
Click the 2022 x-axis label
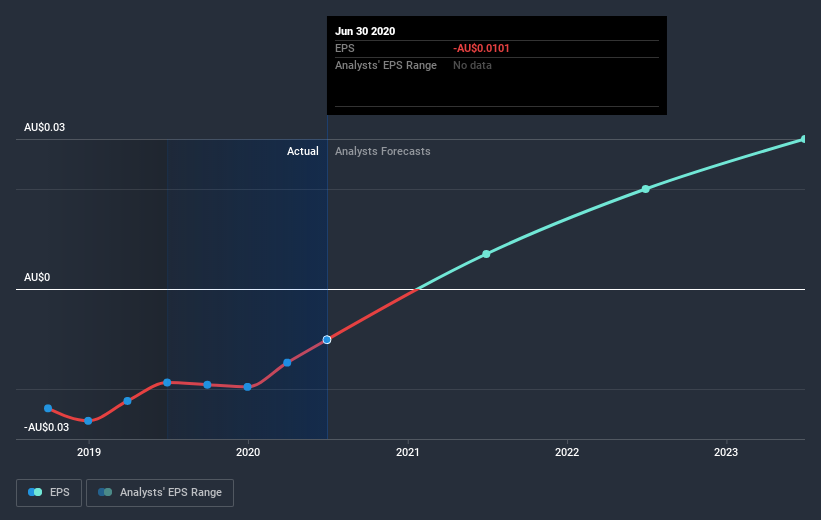[567, 452]
